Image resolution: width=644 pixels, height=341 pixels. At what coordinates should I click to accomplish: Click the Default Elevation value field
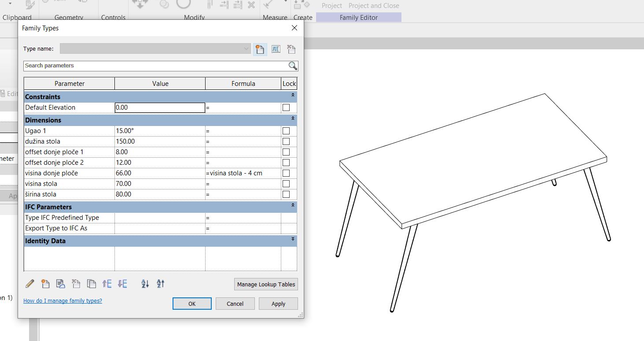click(160, 107)
